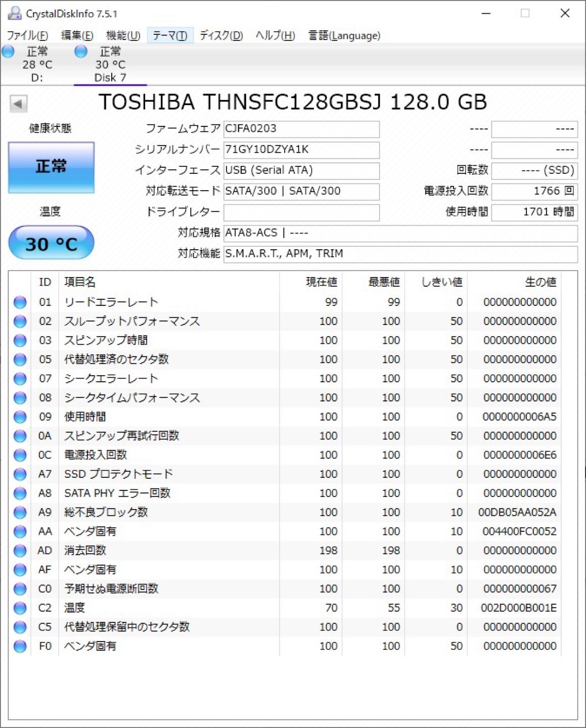Click the raw value 002D000B001E

coord(518,608)
